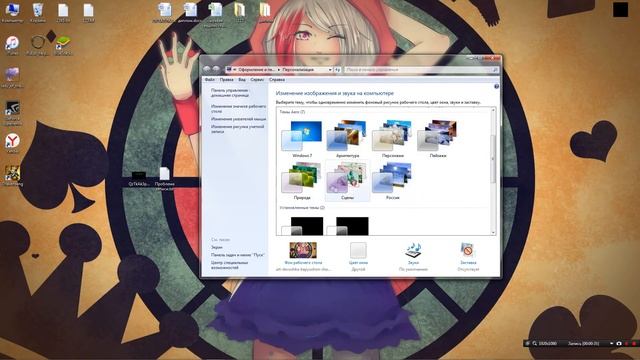640x360 pixels.
Task: Select the Пейзажи theme
Action: [438, 139]
